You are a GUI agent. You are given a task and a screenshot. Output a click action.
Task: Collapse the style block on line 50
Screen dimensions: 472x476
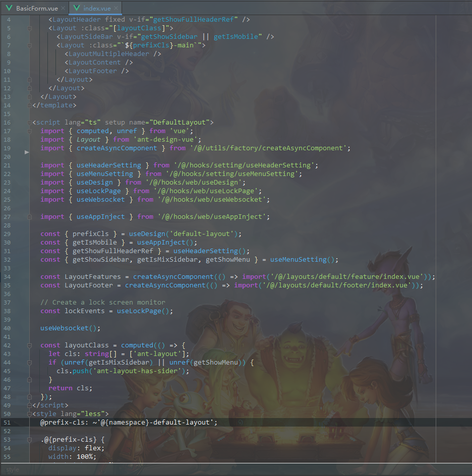click(29, 414)
